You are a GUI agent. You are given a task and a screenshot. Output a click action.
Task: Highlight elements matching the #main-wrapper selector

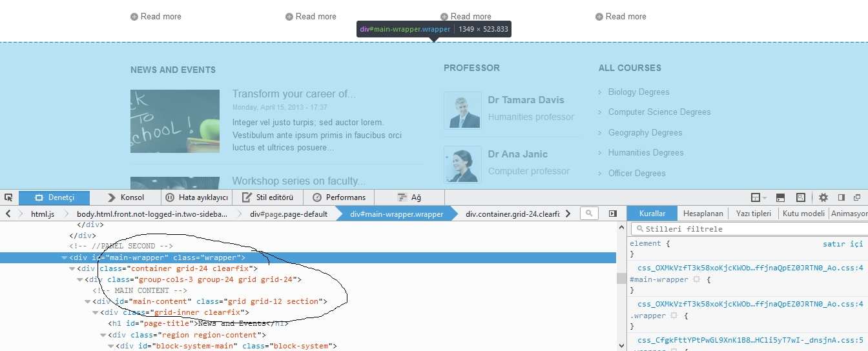click(x=697, y=280)
